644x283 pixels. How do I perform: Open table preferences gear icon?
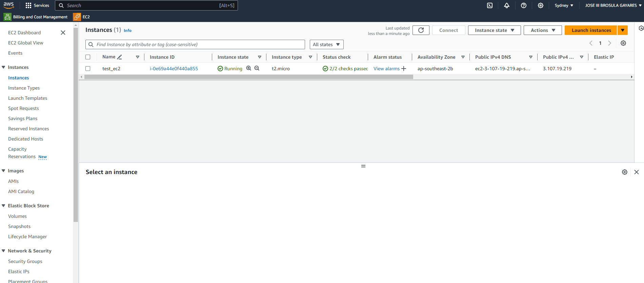point(623,43)
